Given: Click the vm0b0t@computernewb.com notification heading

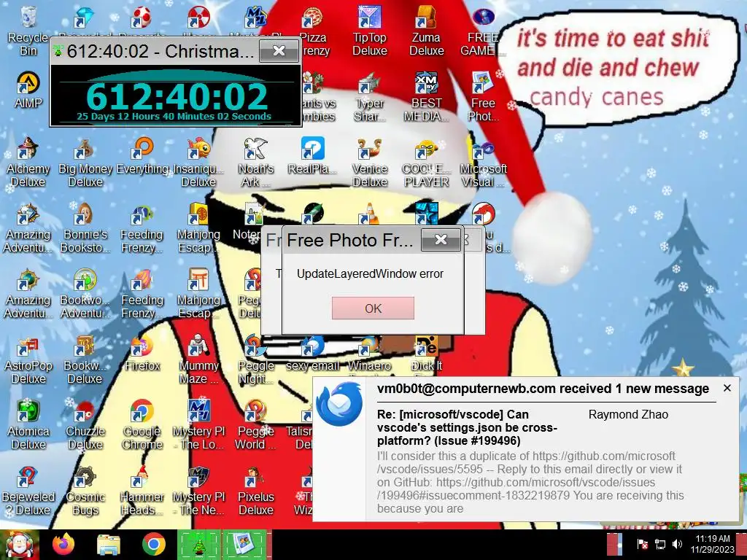Looking at the screenshot, I should point(543,389).
